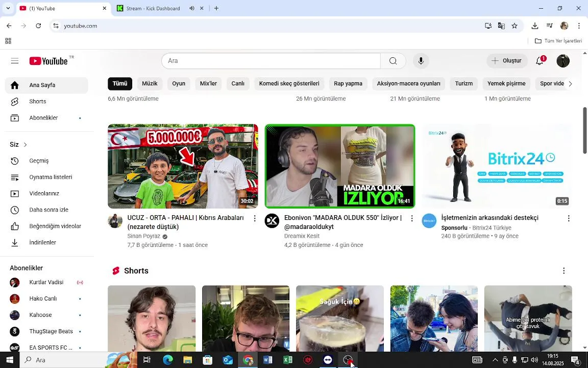Open Abonelikler in the sidebar

tap(46, 118)
